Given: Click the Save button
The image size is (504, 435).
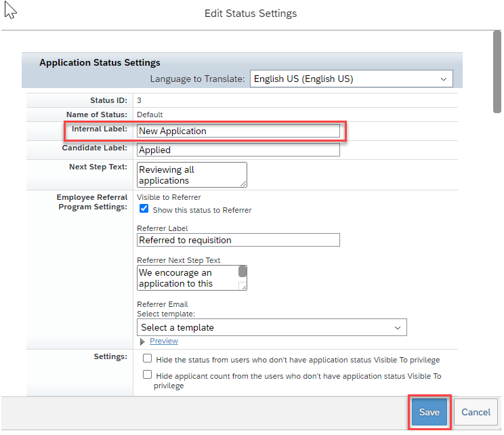Looking at the screenshot, I should [x=429, y=412].
